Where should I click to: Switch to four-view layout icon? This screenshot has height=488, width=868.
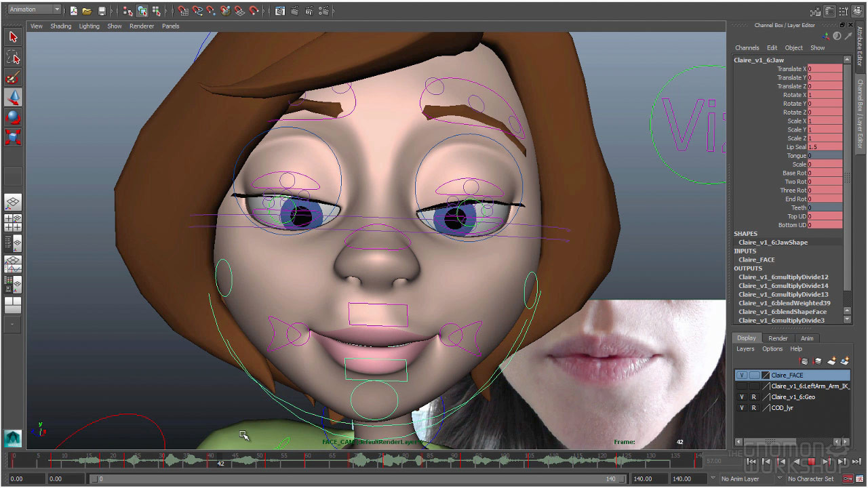(13, 222)
